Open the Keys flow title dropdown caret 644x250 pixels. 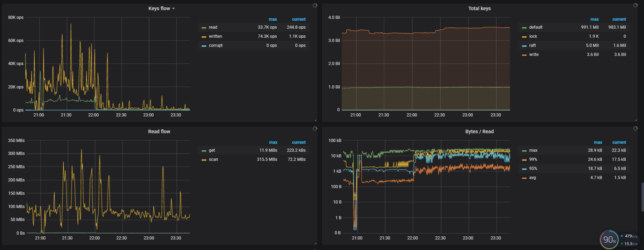click(174, 9)
